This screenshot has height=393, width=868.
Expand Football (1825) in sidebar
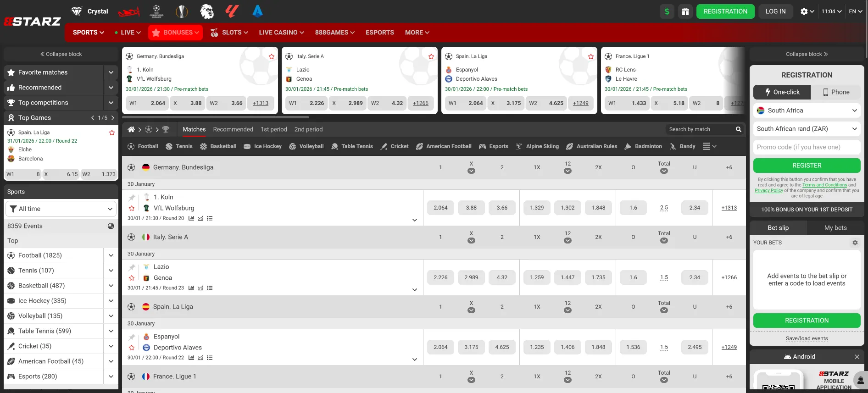(x=111, y=255)
